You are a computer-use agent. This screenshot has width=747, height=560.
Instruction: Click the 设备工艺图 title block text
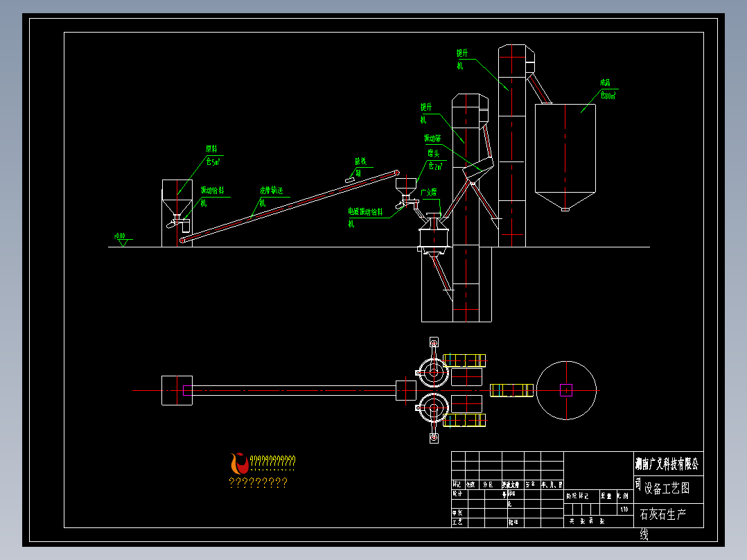(x=667, y=488)
